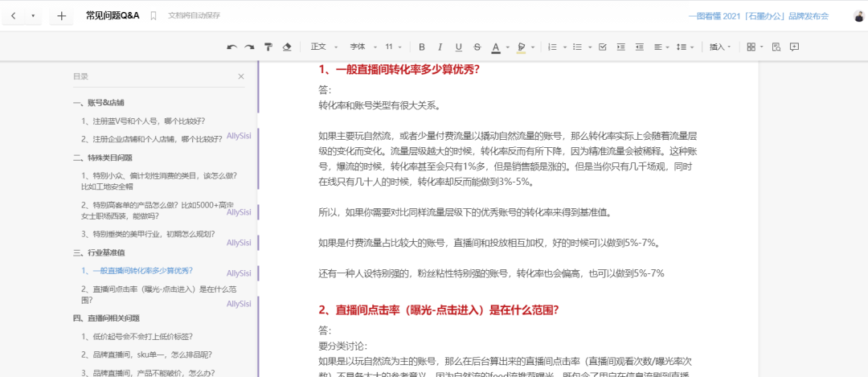Image resolution: width=868 pixels, height=377 pixels.
Task: Increase paragraph indent
Action: point(621,47)
